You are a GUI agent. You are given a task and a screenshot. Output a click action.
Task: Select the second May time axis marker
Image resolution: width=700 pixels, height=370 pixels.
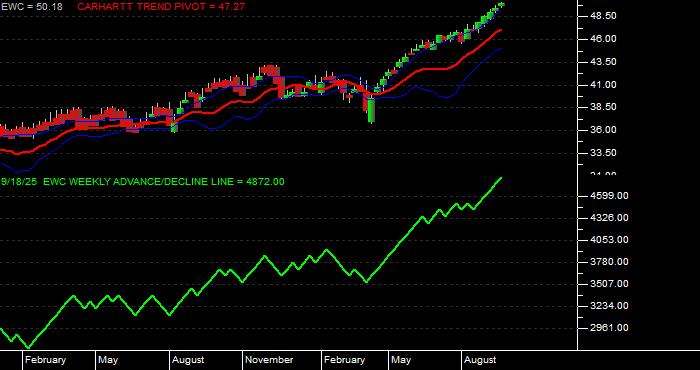click(x=401, y=360)
